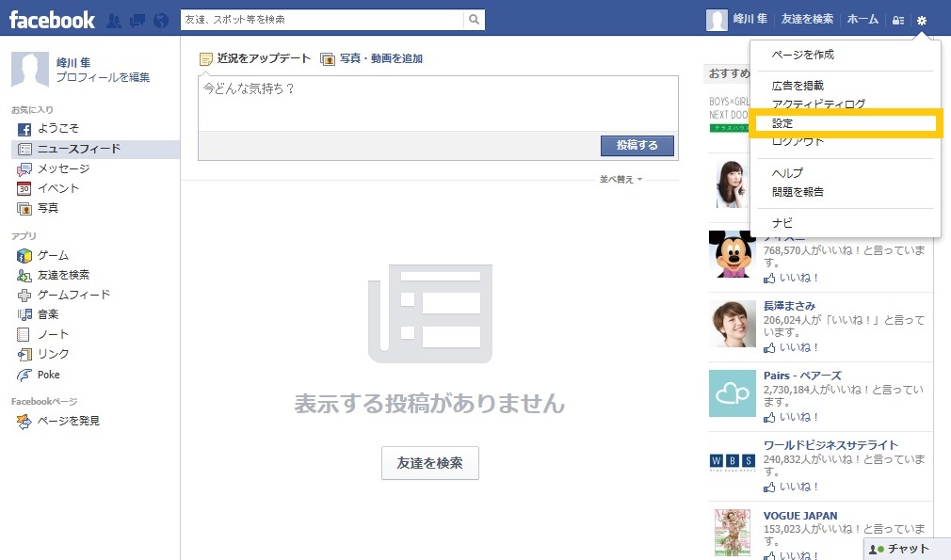The height and width of the screenshot is (560, 951).
Task: Click the Mickey Mouse page thumbnail
Action: coord(732,254)
